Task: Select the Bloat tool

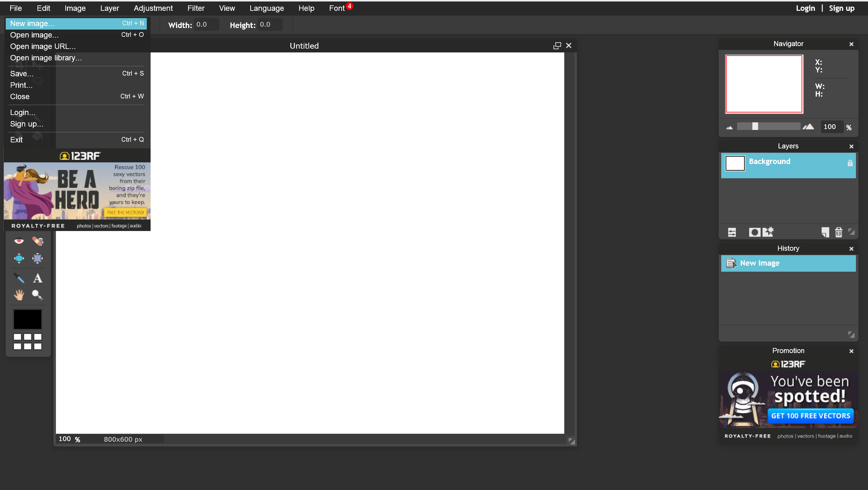Action: click(x=19, y=258)
